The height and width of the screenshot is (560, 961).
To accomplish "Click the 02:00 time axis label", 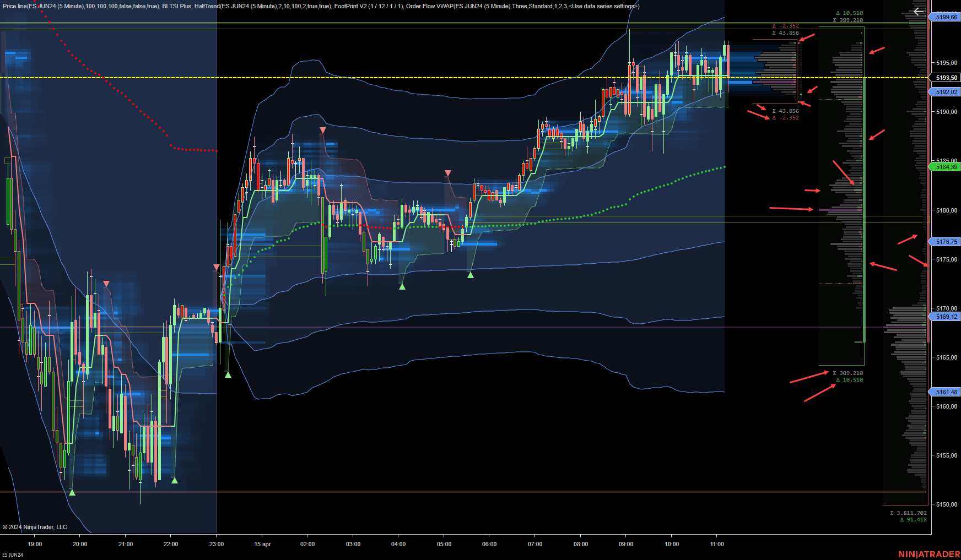I will (x=307, y=544).
